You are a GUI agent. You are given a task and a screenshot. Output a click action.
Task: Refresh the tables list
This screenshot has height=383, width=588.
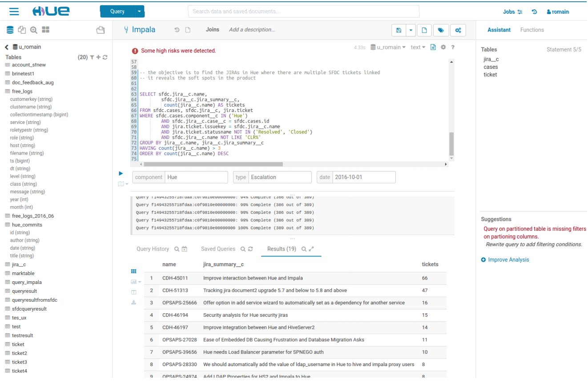105,57
